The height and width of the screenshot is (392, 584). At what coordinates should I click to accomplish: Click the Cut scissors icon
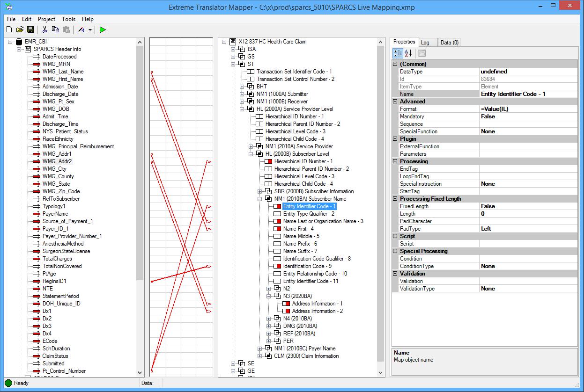[44, 29]
